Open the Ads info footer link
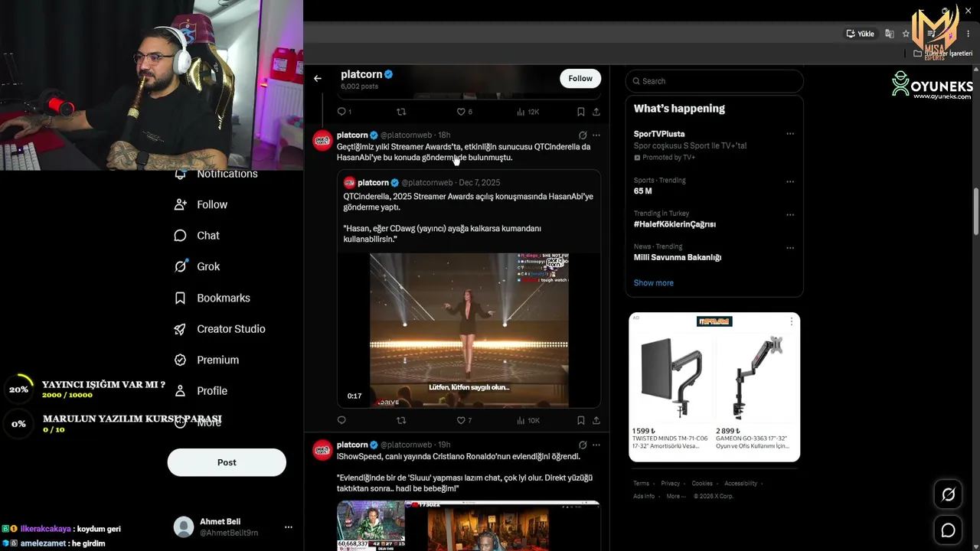This screenshot has width=980, height=551. point(644,496)
